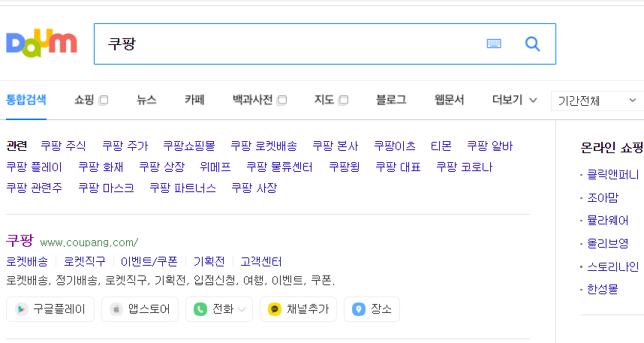Open the 쿠팡 result title link

point(20,241)
